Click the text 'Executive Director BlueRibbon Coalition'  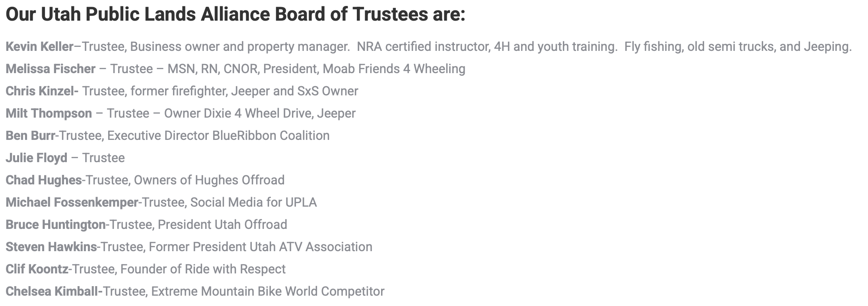tap(218, 136)
